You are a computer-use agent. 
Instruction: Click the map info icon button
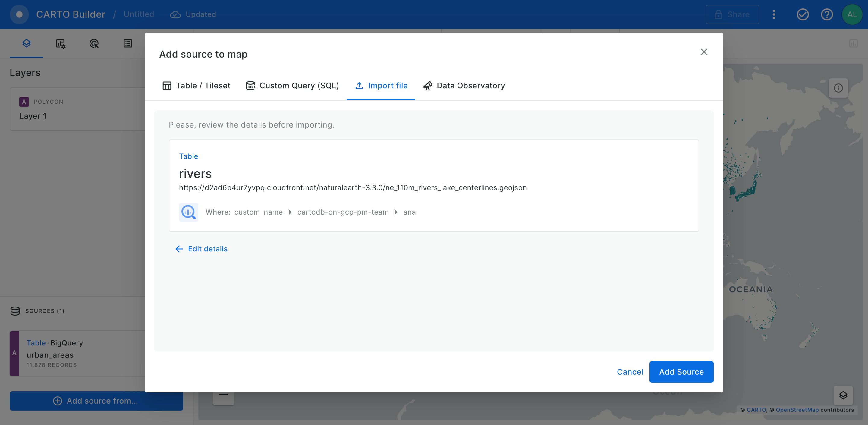tap(838, 88)
